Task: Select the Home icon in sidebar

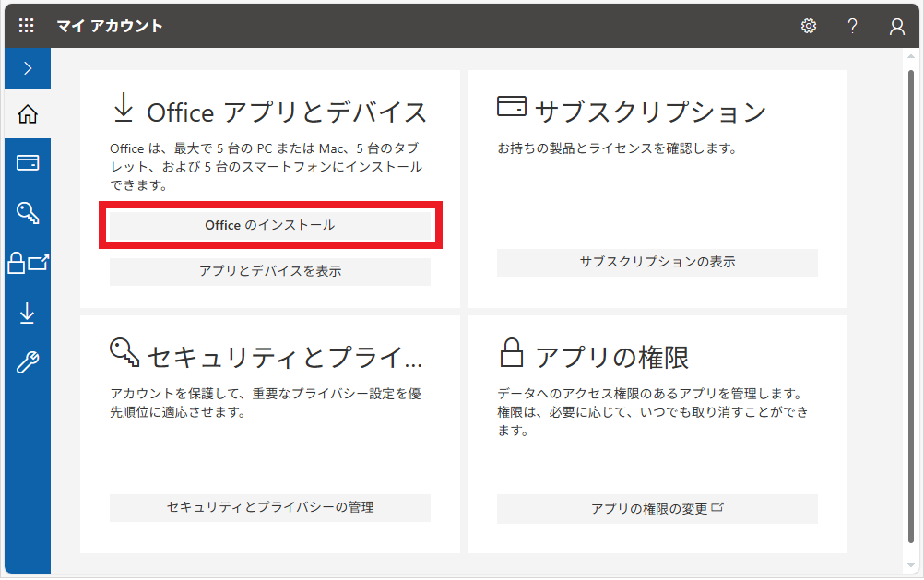Action: click(28, 113)
